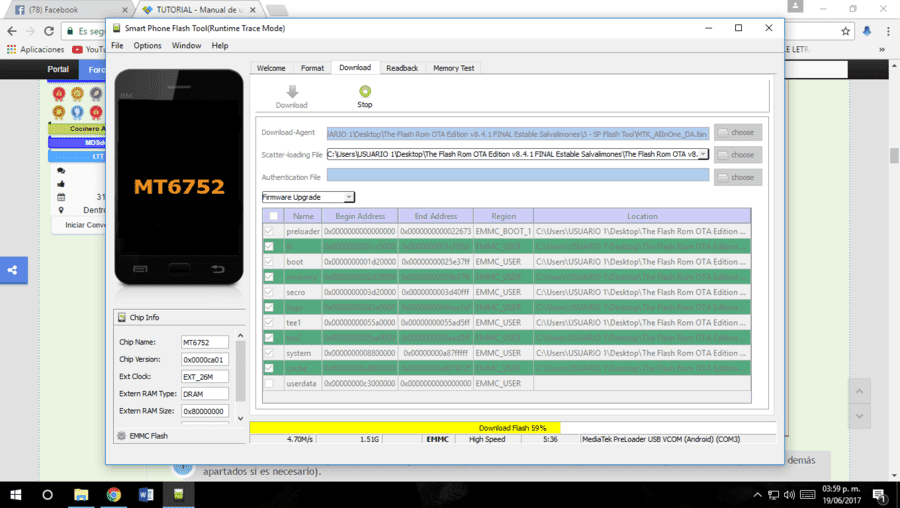Click the Chip Name input field
This screenshot has height=508, width=900.
(205, 342)
